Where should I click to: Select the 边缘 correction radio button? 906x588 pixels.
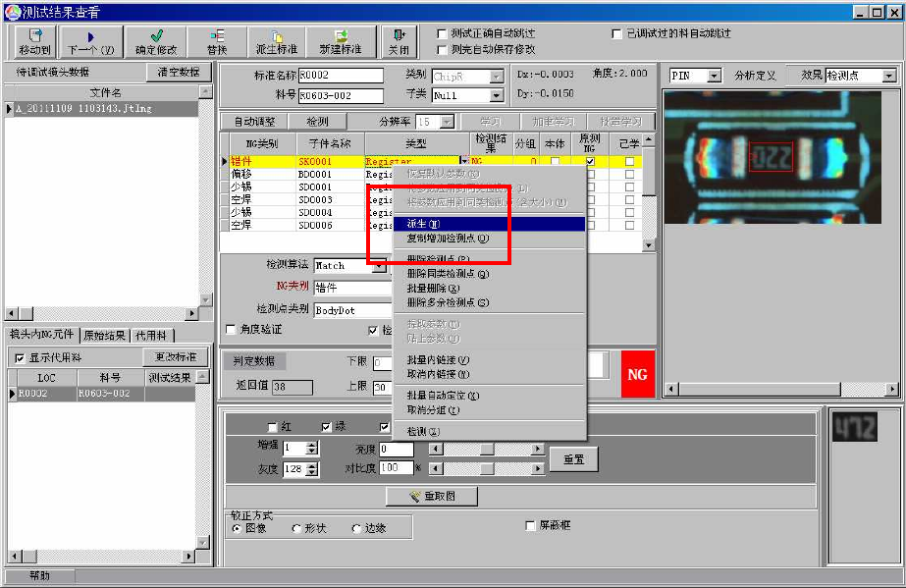tap(356, 528)
